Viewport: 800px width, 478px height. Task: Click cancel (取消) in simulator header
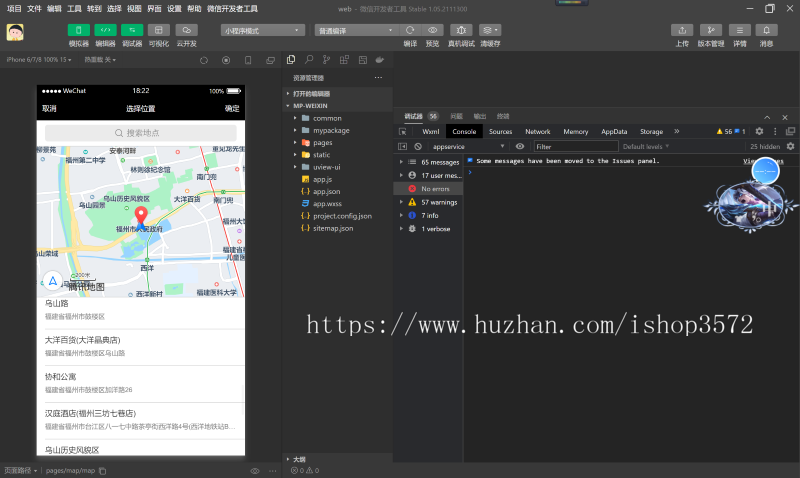click(49, 108)
